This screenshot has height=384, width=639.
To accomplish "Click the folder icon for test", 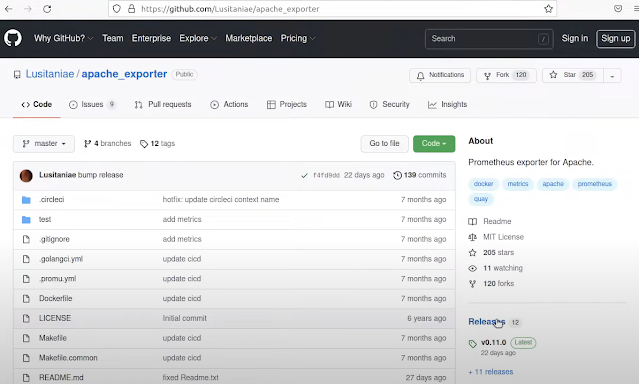I will click(26, 220).
